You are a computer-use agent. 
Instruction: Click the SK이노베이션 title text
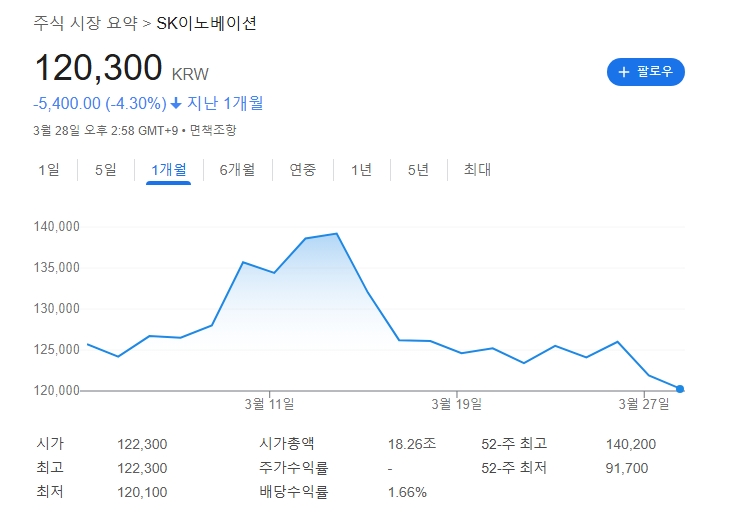206,23
